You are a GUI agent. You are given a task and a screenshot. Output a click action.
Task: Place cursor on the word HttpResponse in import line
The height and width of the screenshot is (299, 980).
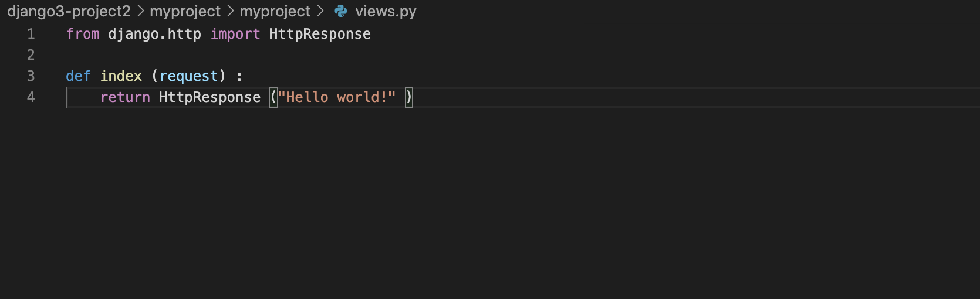[320, 34]
